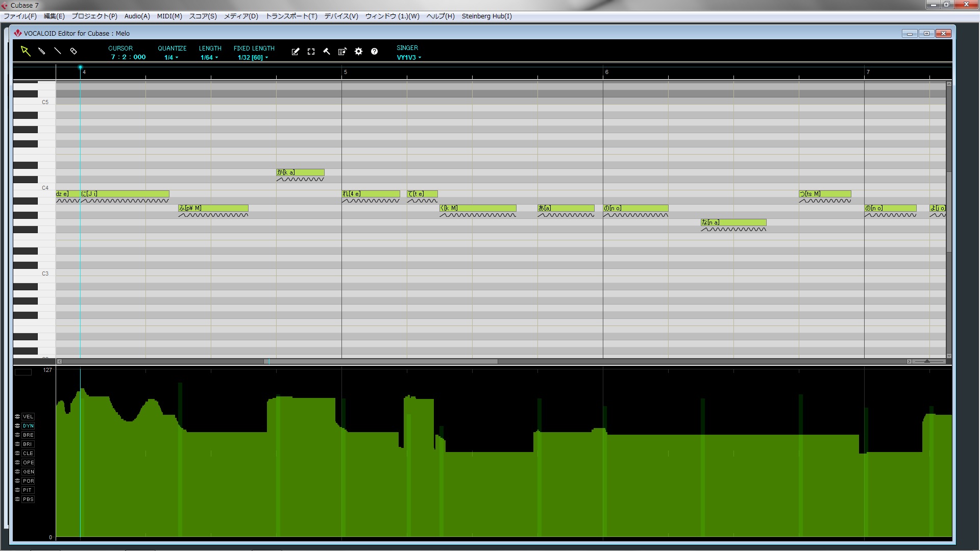This screenshot has width=980, height=551.
Task: Select the な[n a] note
Action: point(733,222)
